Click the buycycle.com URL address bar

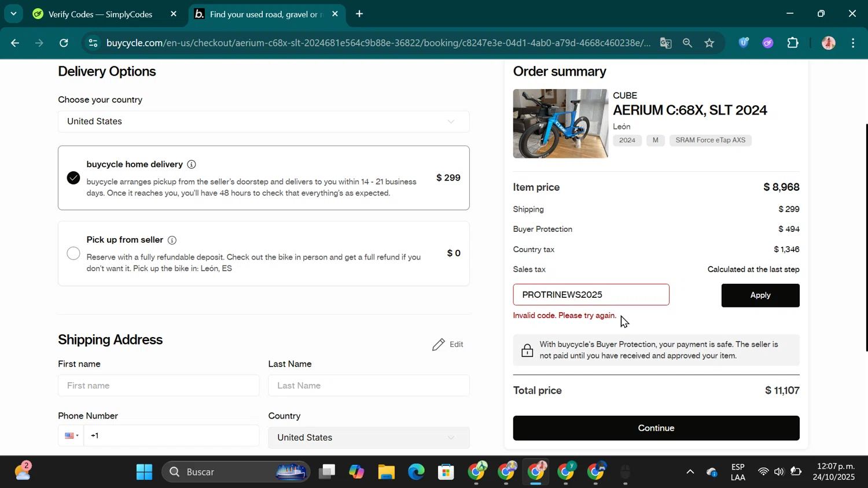coord(378,43)
